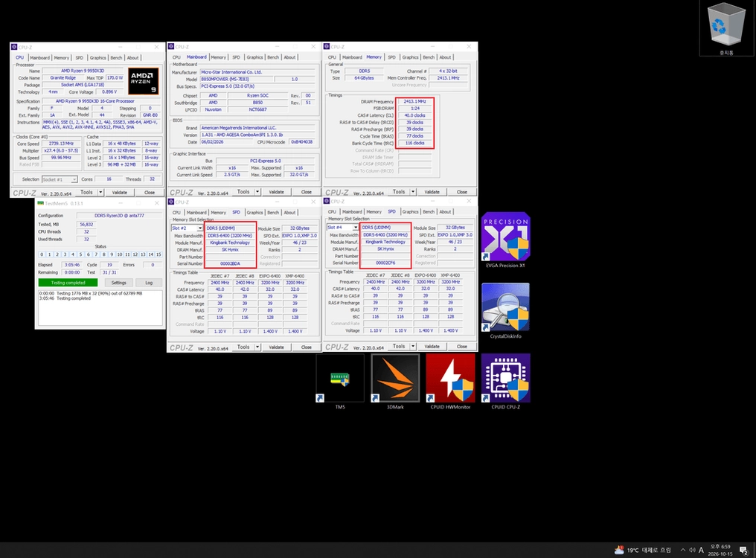Switch to Bench tab in CPU-Z CPU-tab window

pos(116,58)
